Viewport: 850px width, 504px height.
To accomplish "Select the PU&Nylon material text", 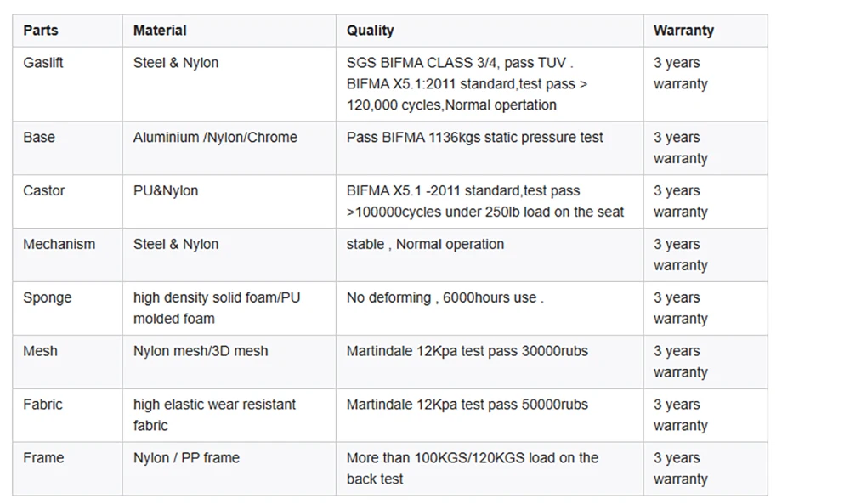I will click(166, 191).
